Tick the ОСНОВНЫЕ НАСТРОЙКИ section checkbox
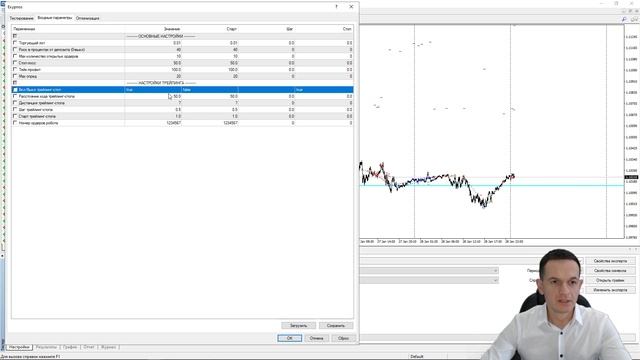The width and height of the screenshot is (640, 360). tap(15, 36)
